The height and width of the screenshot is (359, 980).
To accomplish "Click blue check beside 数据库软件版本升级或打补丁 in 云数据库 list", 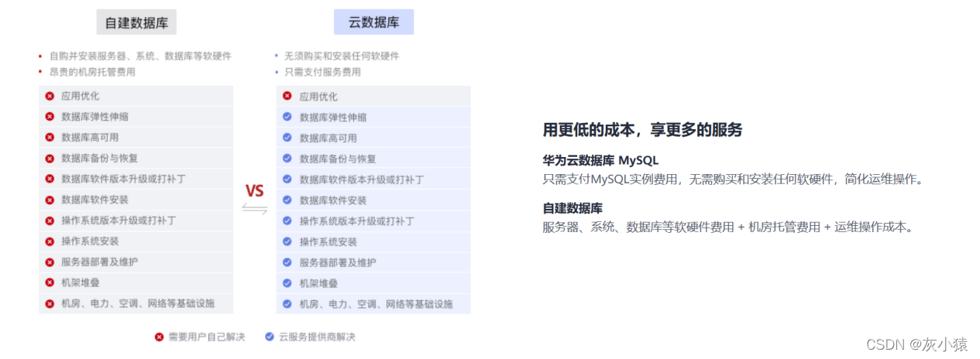I will pyautogui.click(x=287, y=179).
